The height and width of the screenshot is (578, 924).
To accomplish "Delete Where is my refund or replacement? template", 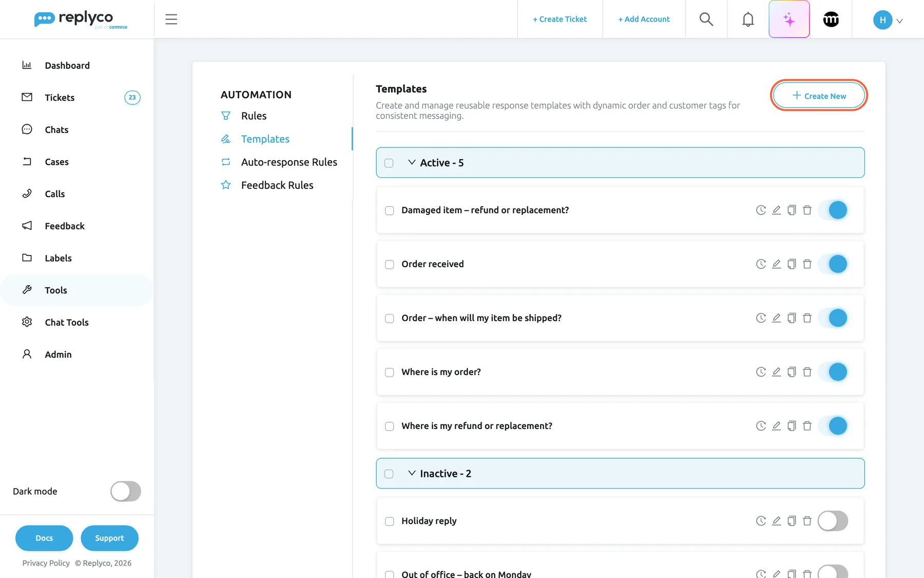I will (807, 426).
